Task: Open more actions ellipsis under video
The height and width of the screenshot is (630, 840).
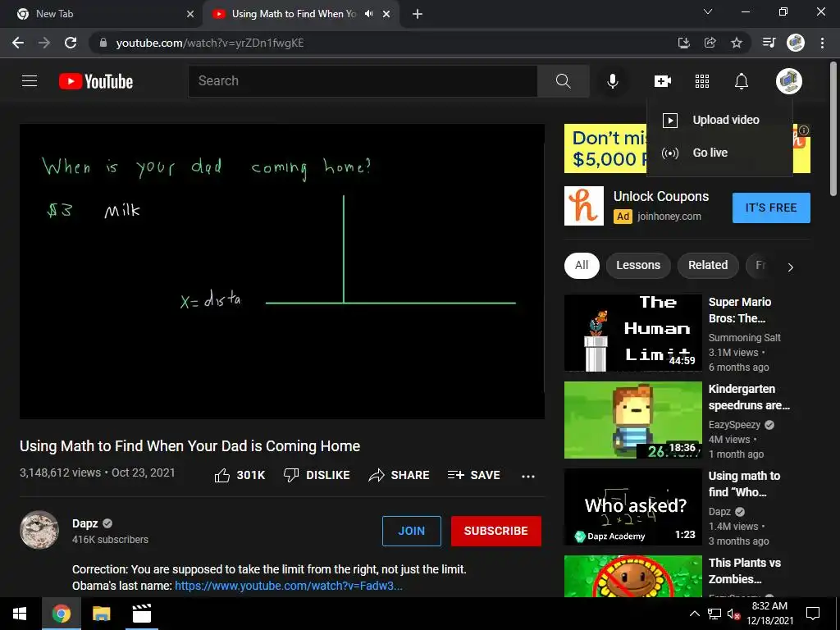Action: pyautogui.click(x=528, y=476)
